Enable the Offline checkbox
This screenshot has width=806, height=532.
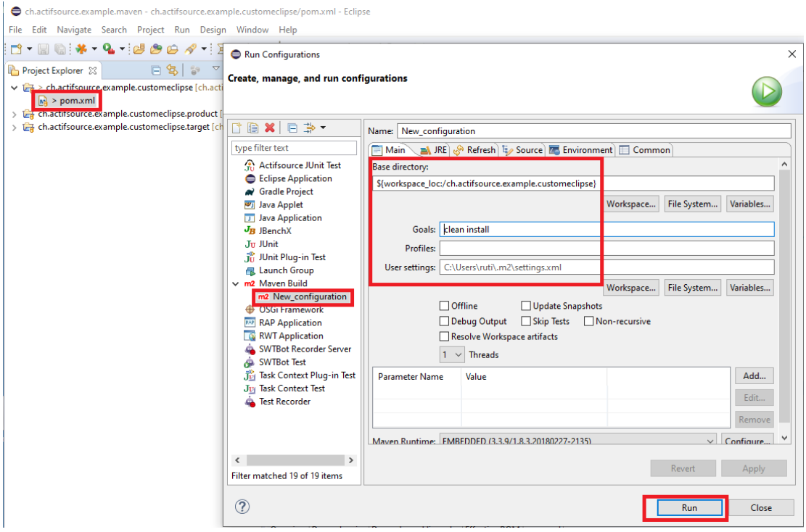point(445,306)
